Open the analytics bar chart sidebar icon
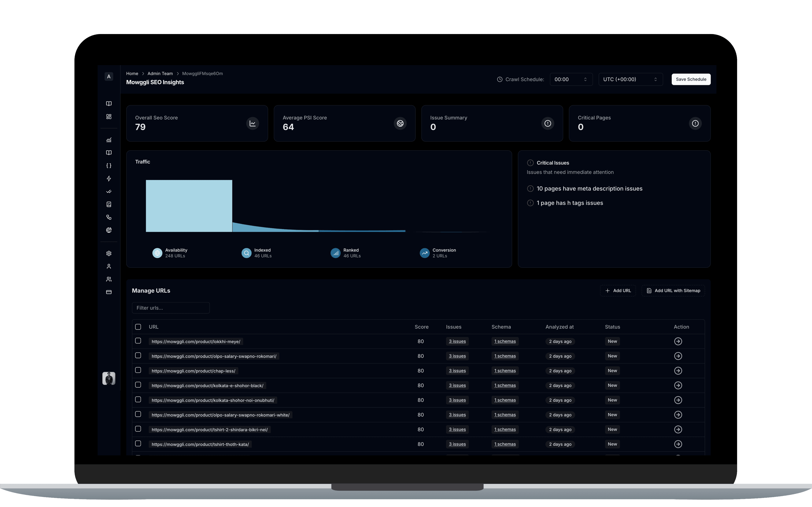The width and height of the screenshot is (812, 507). coord(109,140)
